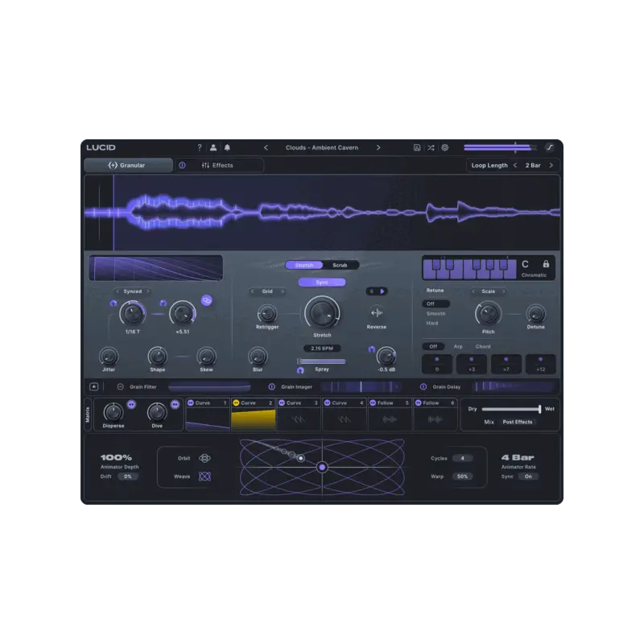Toggle the Grain Filter power button
Screen dimensions: 644x644
120,386
